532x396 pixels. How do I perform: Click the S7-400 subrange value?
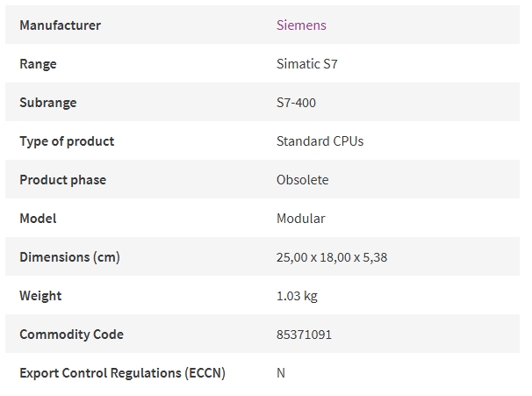(296, 103)
